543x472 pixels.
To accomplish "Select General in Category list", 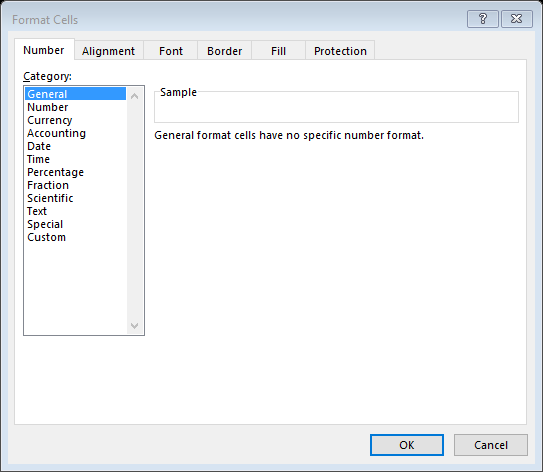I will click(x=75, y=94).
